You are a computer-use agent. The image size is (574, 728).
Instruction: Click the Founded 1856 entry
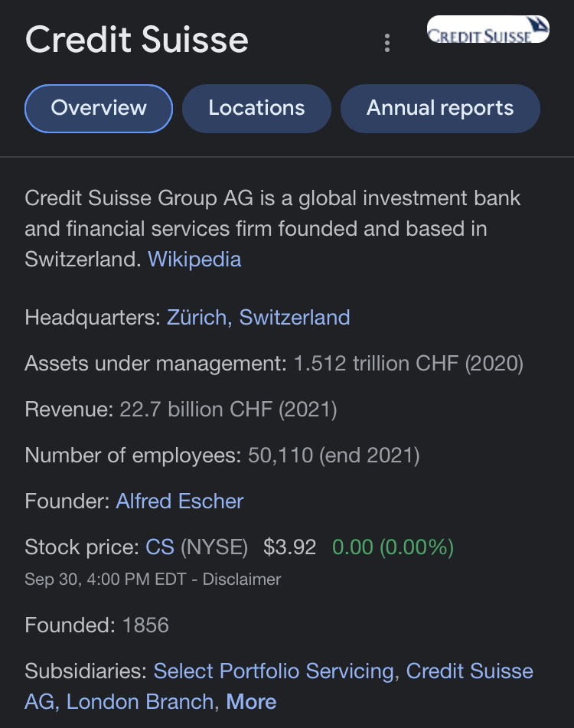coord(97,625)
